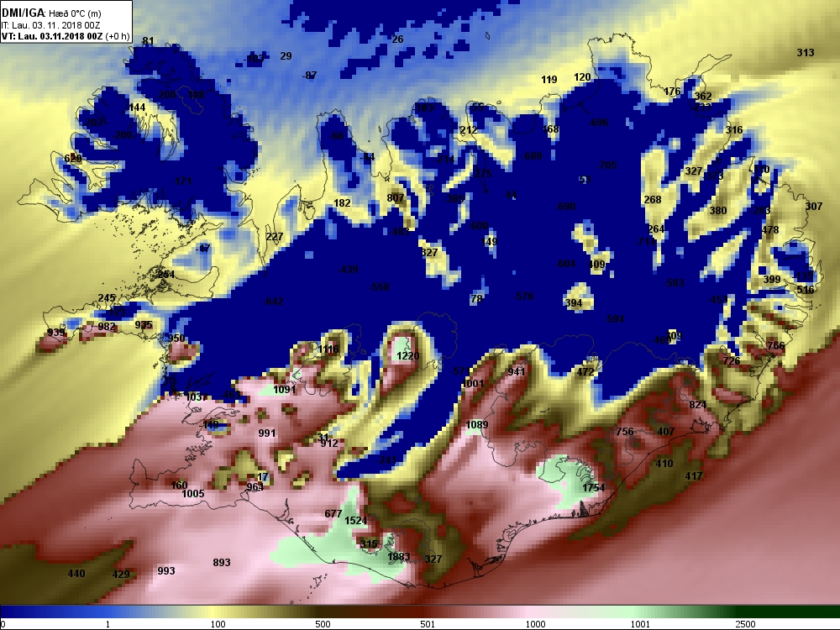Click the map value 307
Screen dimensions: 840x630
tap(813, 206)
